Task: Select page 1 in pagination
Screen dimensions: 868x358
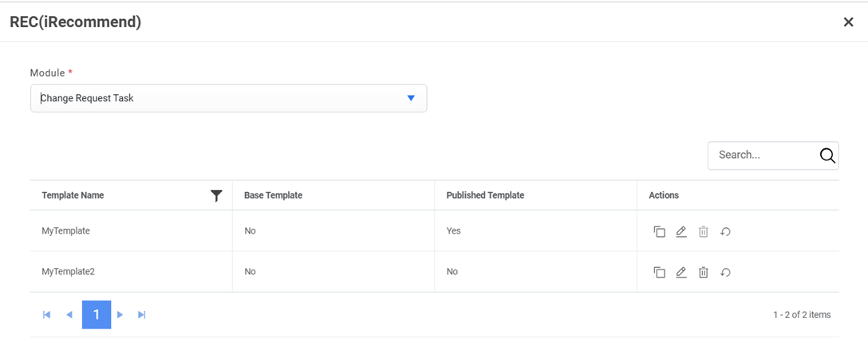Action: tap(97, 315)
